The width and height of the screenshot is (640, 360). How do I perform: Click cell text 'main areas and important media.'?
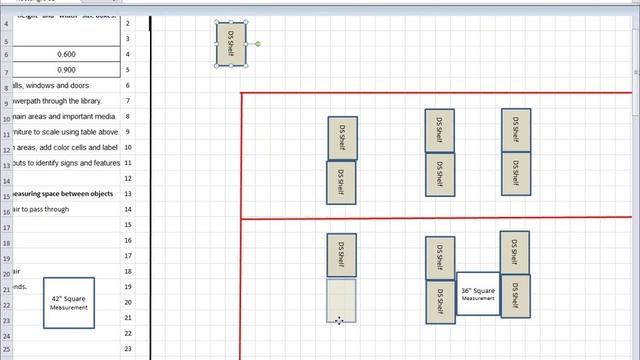(64, 116)
